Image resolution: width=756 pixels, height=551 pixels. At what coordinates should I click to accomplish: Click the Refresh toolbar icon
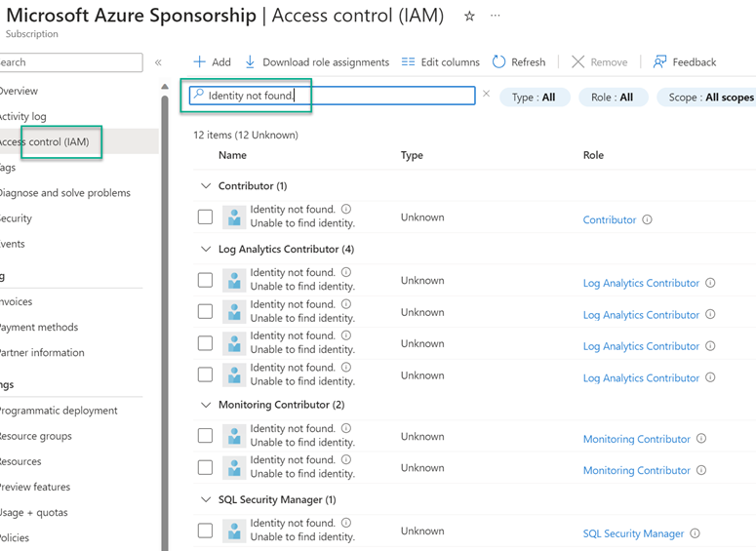[x=499, y=61]
